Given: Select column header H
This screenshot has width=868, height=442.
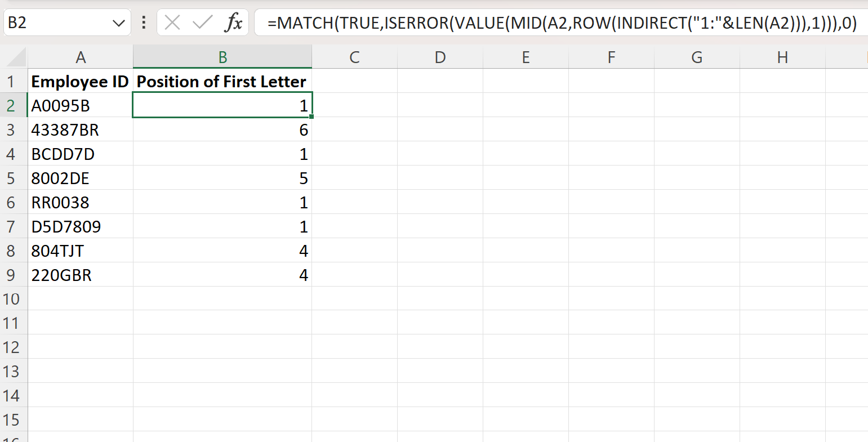Looking at the screenshot, I should tap(782, 56).
